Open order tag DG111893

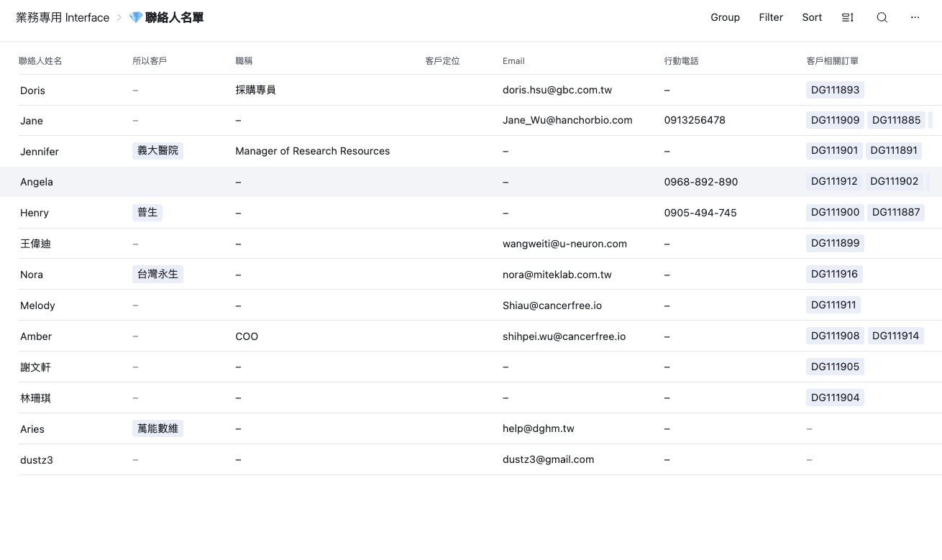[x=835, y=90]
